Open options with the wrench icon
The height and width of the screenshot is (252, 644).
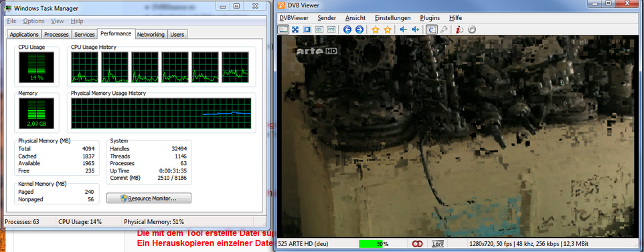(444, 29)
